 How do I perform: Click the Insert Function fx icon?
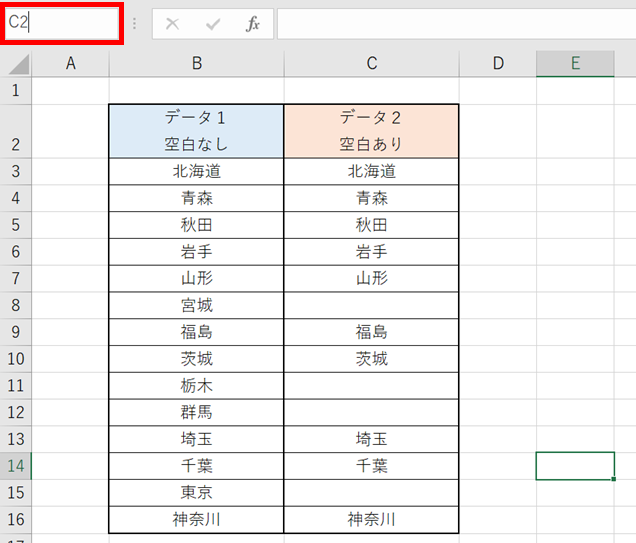click(x=253, y=24)
